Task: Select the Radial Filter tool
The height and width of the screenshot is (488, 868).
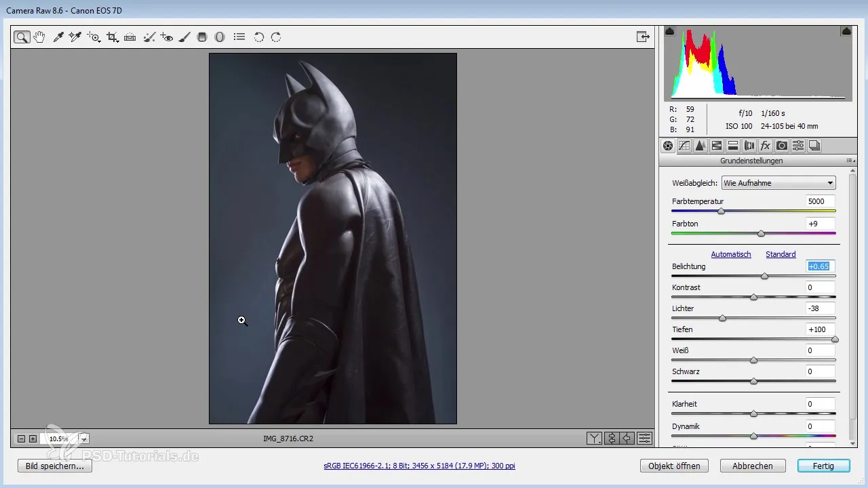Action: (x=220, y=37)
